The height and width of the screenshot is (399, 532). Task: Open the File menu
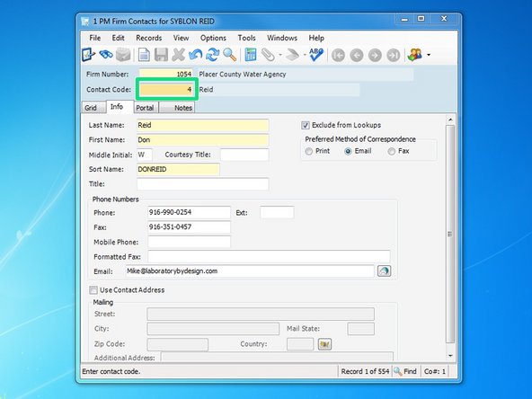[x=95, y=38]
